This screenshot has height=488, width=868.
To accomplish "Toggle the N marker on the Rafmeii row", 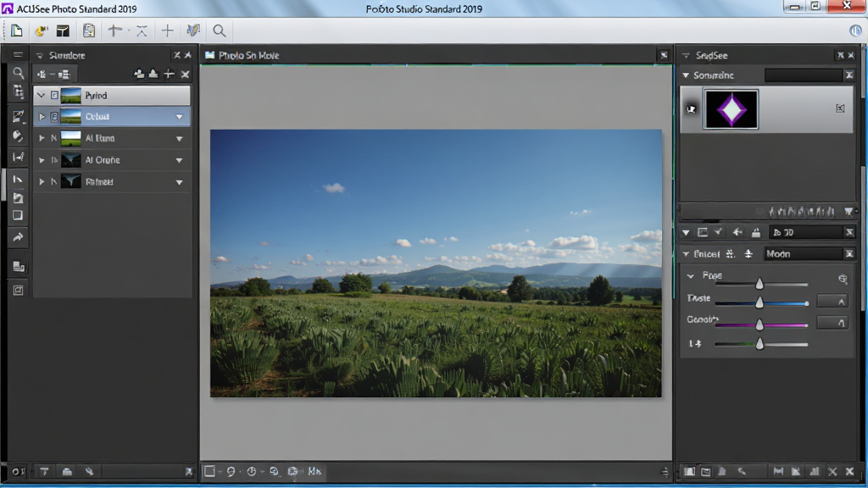I will (x=54, y=181).
